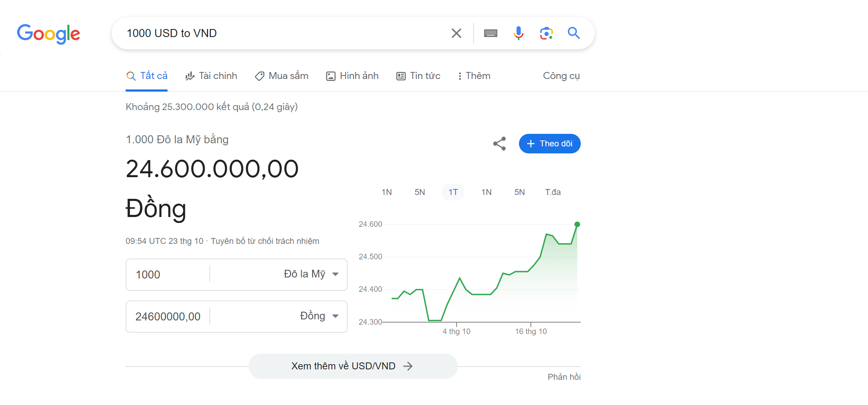
Task: Open the Tin tức tab
Action: [x=418, y=76]
